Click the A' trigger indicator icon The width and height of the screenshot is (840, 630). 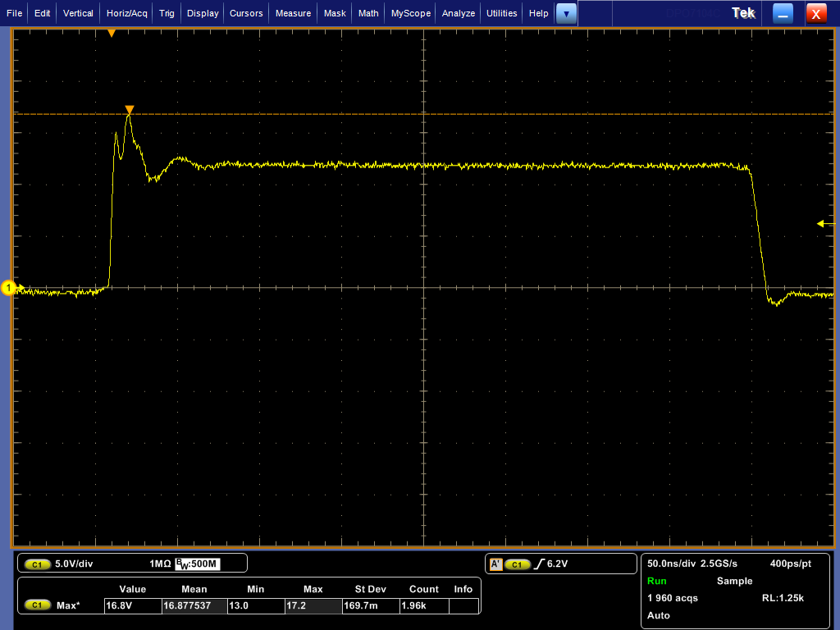[x=495, y=564]
